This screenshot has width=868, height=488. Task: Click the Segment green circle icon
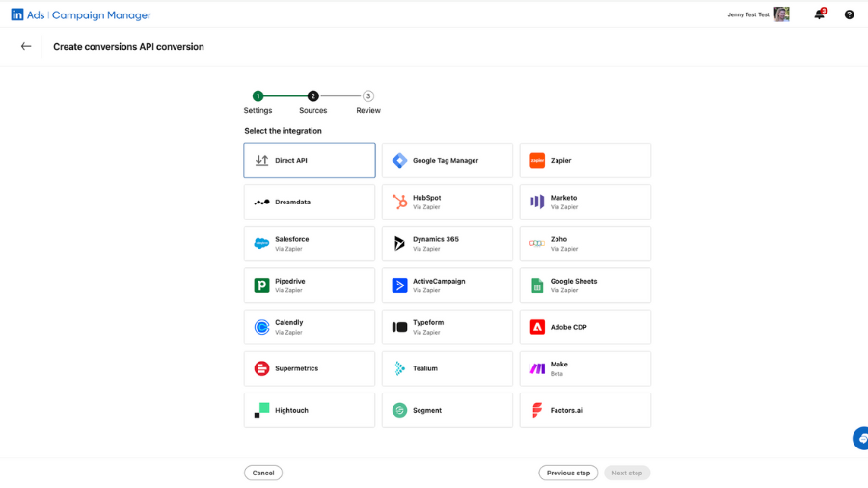click(x=399, y=410)
